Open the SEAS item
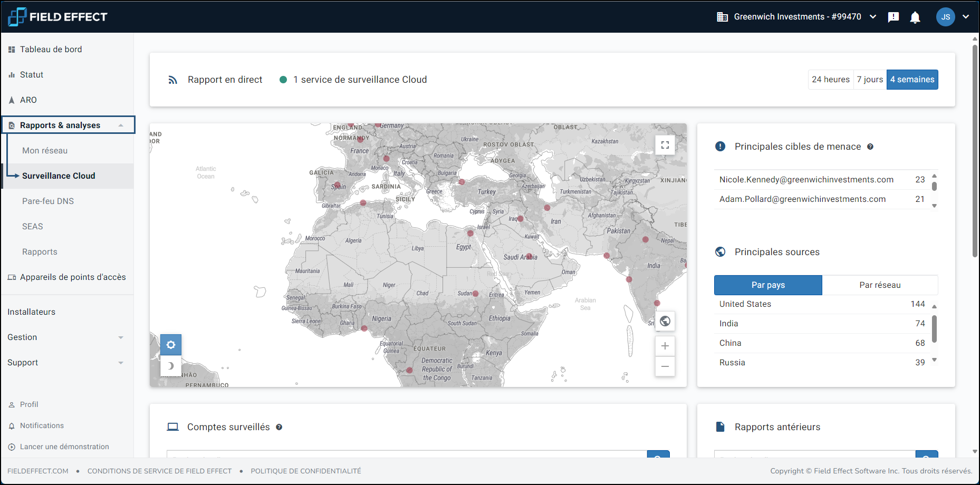 (33, 227)
